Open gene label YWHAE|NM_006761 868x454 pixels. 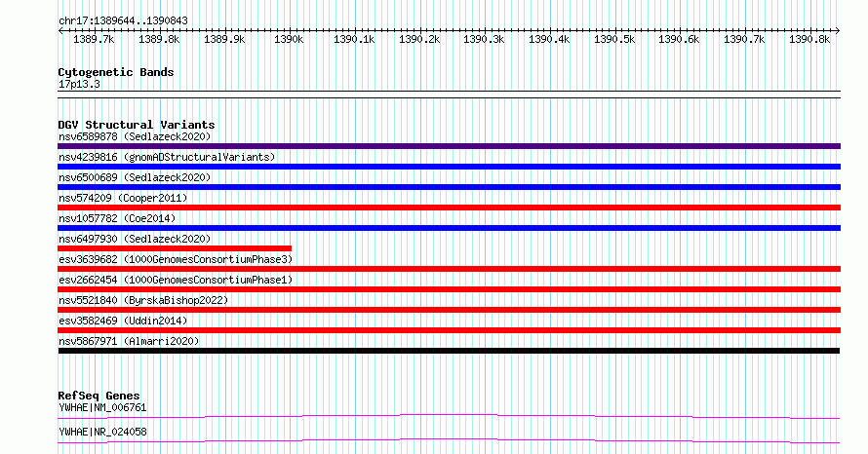pyautogui.click(x=102, y=407)
